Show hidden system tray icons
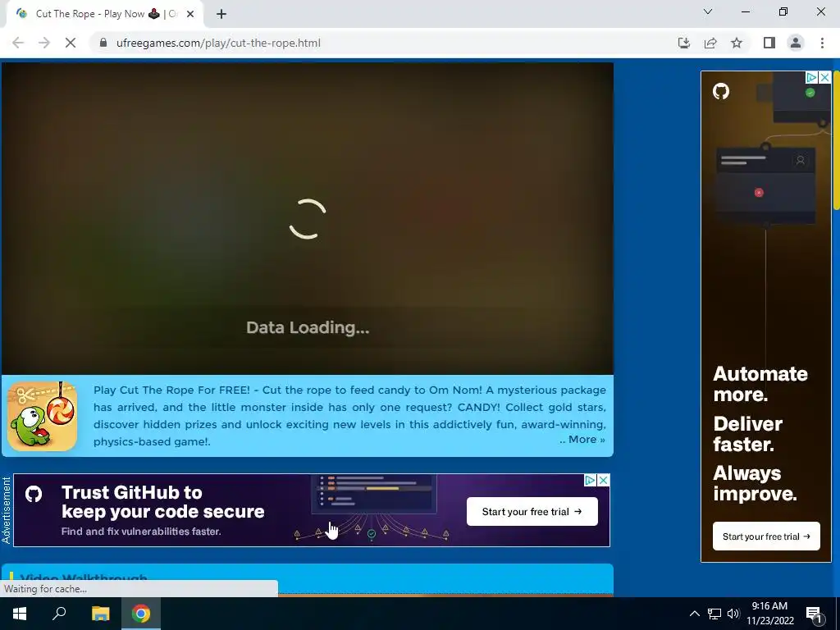The height and width of the screenshot is (630, 840). (694, 614)
